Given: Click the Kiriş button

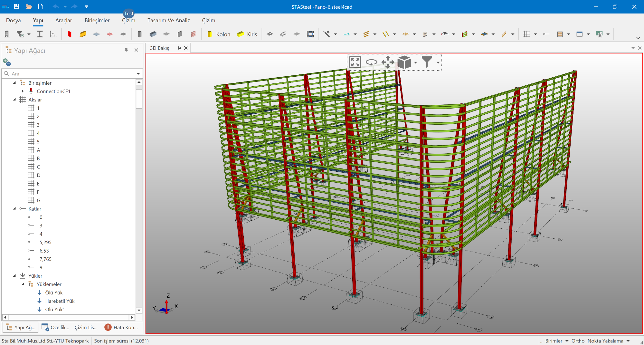Looking at the screenshot, I should tap(247, 34).
